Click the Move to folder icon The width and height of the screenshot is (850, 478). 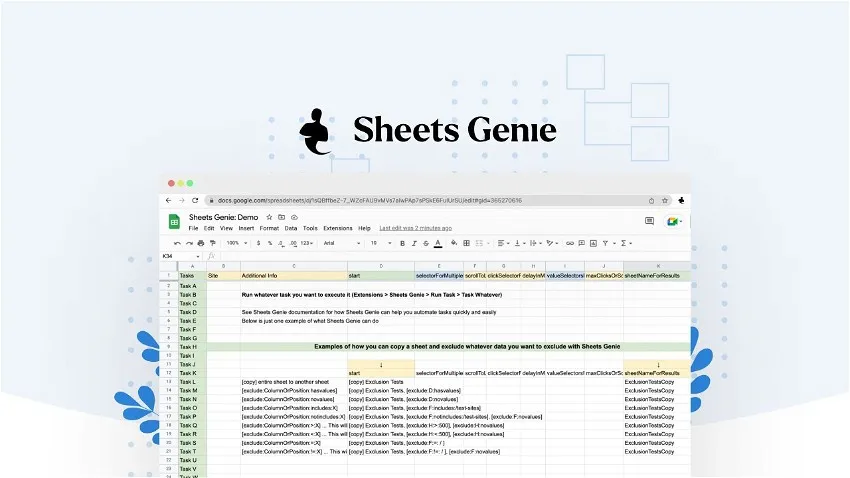point(281,217)
